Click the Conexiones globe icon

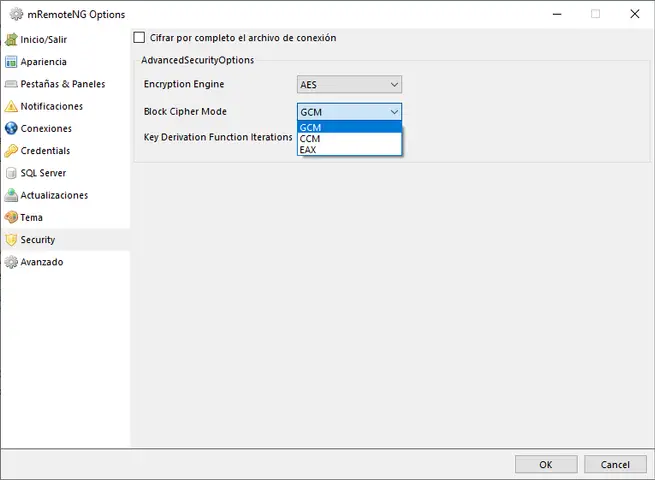[11, 128]
